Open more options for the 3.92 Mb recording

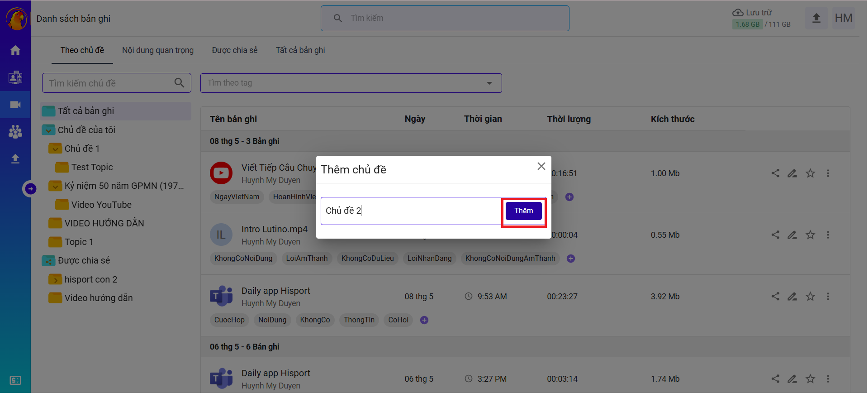point(828,297)
